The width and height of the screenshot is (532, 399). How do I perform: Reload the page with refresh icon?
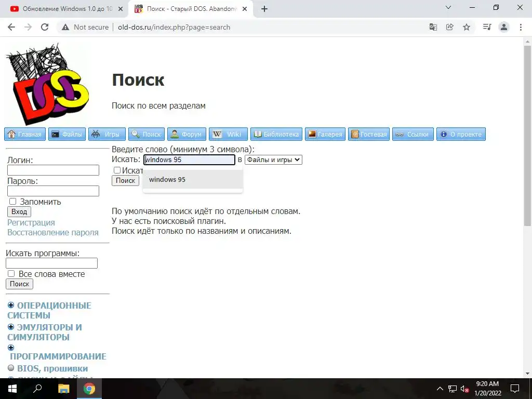point(45,27)
